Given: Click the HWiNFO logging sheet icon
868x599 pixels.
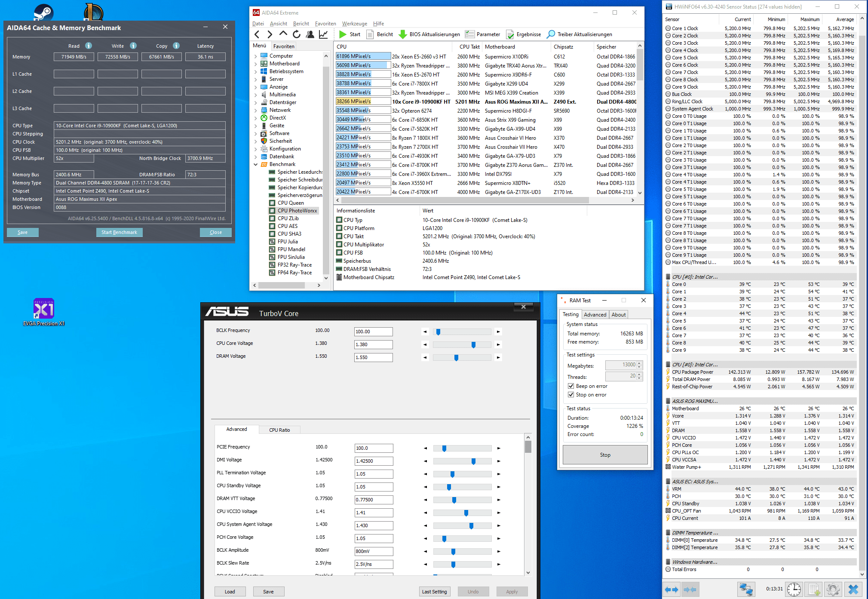Looking at the screenshot, I should pyautogui.click(x=814, y=589).
